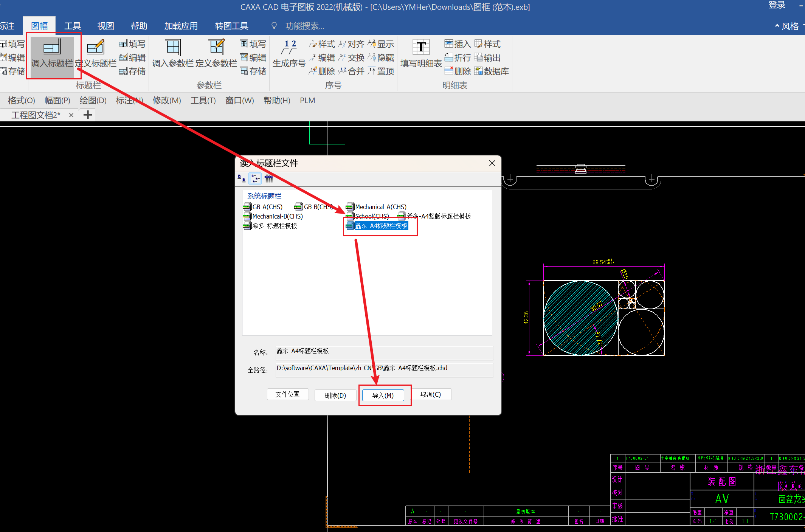Image resolution: width=805 pixels, height=532 pixels.
Task: Open the 图幅 ribbon tab
Action: (39, 26)
